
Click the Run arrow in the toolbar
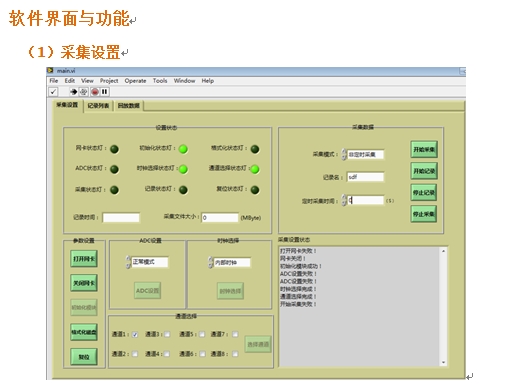point(73,92)
